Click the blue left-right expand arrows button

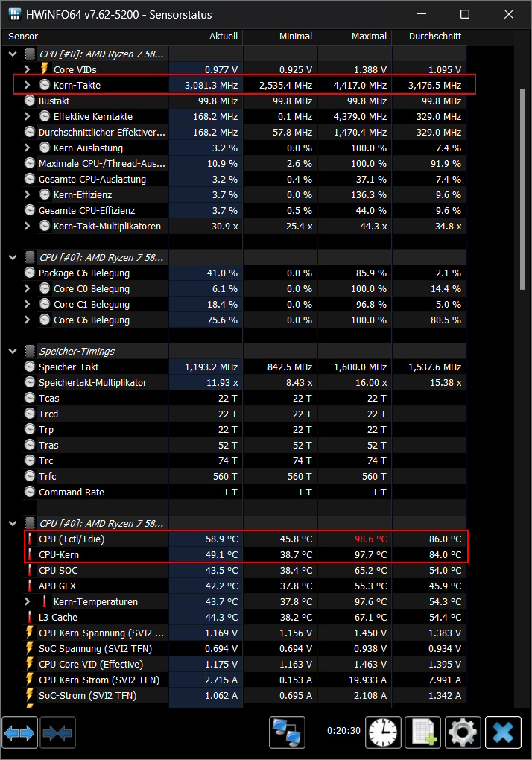20,733
